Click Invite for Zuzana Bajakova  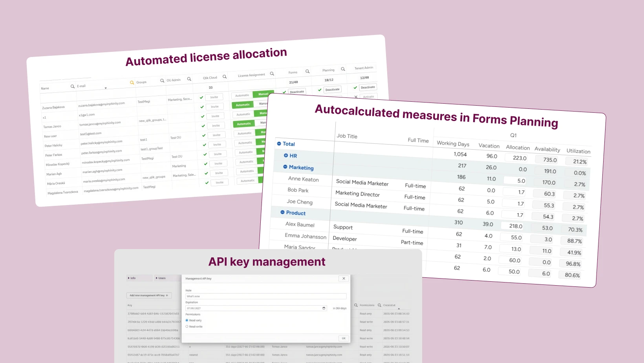click(x=214, y=97)
